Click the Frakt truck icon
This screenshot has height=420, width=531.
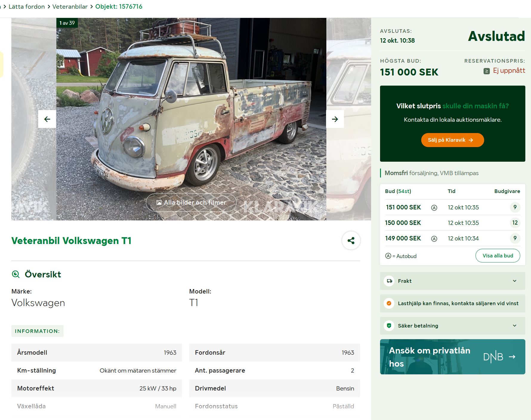pos(389,281)
